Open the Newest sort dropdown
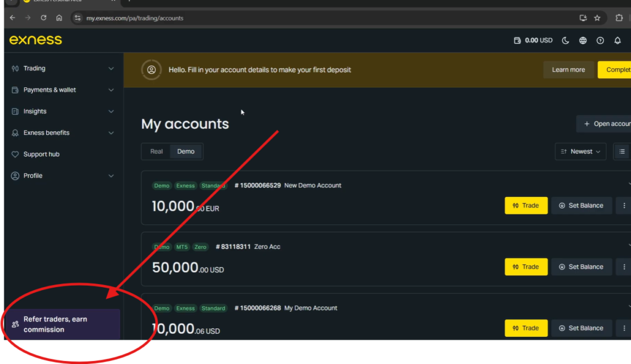Image resolution: width=631 pixels, height=364 pixels. tap(580, 152)
